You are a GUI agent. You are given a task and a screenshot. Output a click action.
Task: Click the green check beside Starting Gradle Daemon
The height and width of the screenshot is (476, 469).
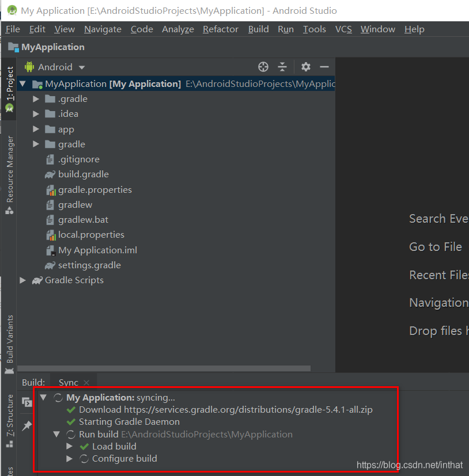click(71, 422)
